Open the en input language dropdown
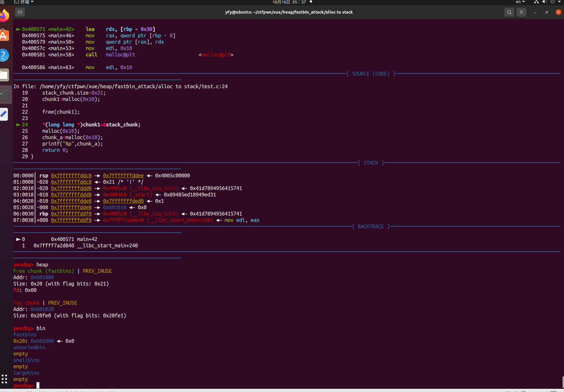Viewport: 564px width, 392px height. point(520,2)
